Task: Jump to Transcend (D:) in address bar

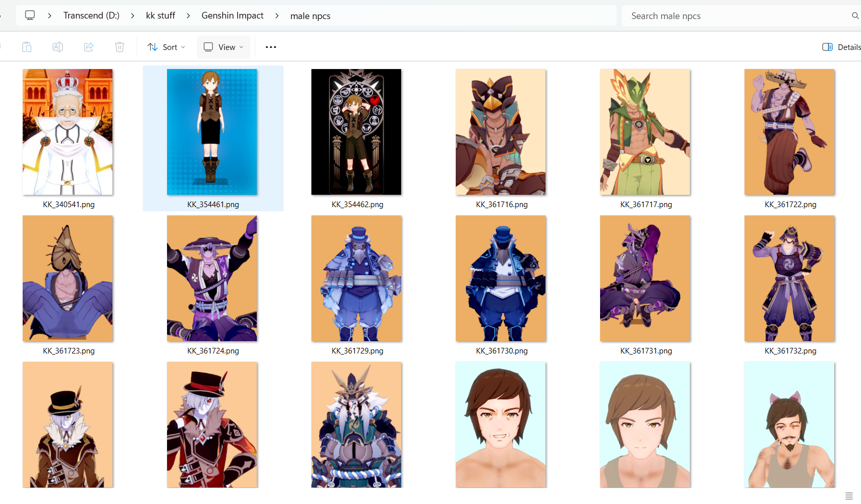Action: [x=91, y=15]
